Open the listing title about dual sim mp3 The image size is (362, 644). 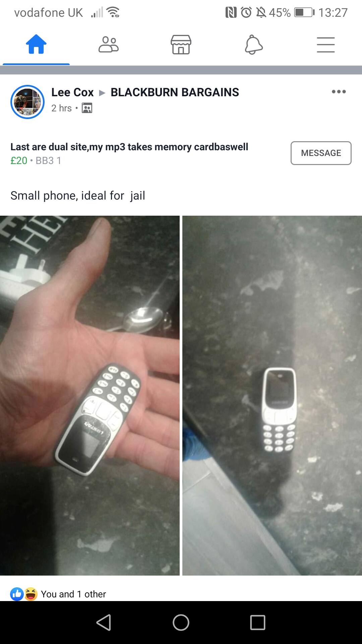coord(129,147)
